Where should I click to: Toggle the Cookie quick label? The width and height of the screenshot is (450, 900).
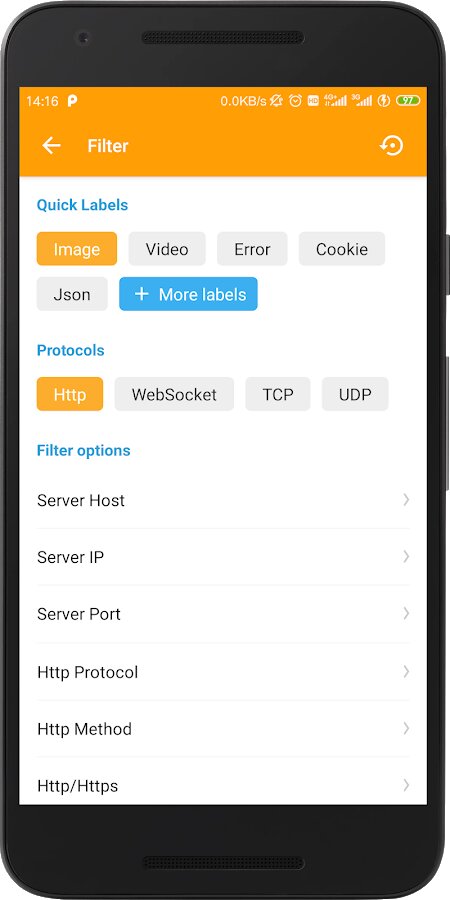342,249
